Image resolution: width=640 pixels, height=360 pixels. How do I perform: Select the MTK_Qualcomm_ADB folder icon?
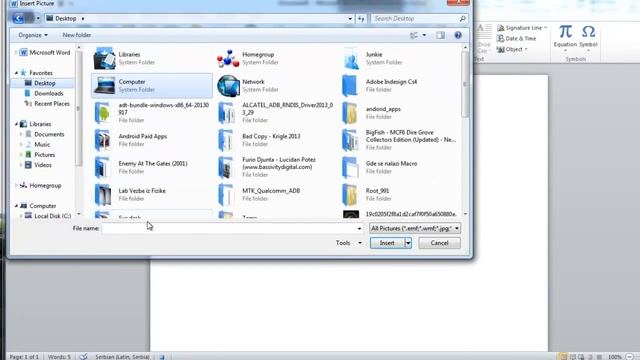pos(227,195)
